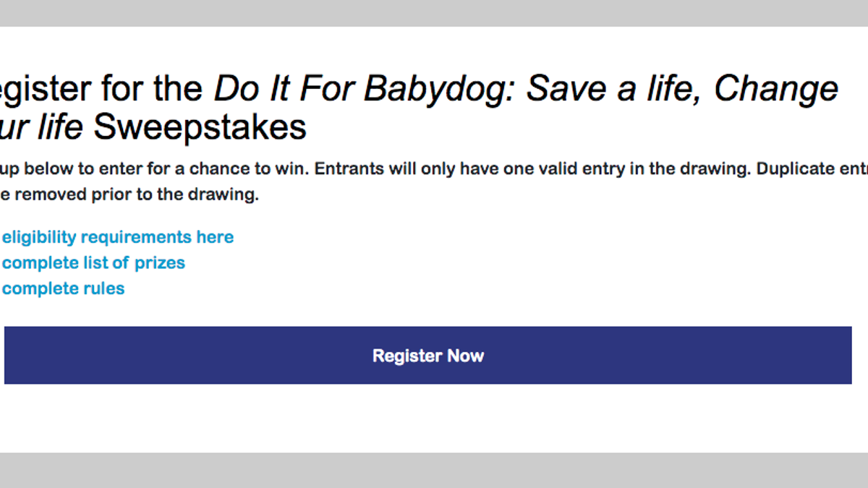The height and width of the screenshot is (488, 868).
Task: Click the Register Now button
Action: tap(427, 355)
